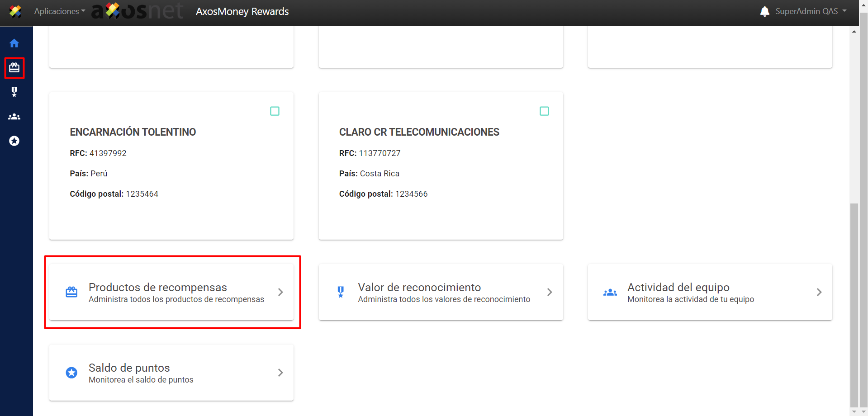Viewport: 868px width, 416px height.
Task: Click chevron on Productos de recompensas card
Action: pos(280,292)
